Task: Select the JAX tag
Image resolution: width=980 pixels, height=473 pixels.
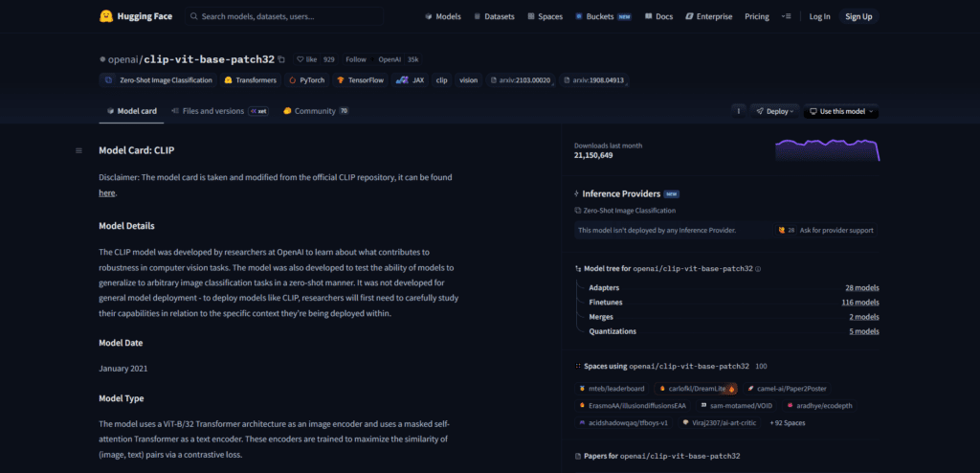Action: point(410,80)
